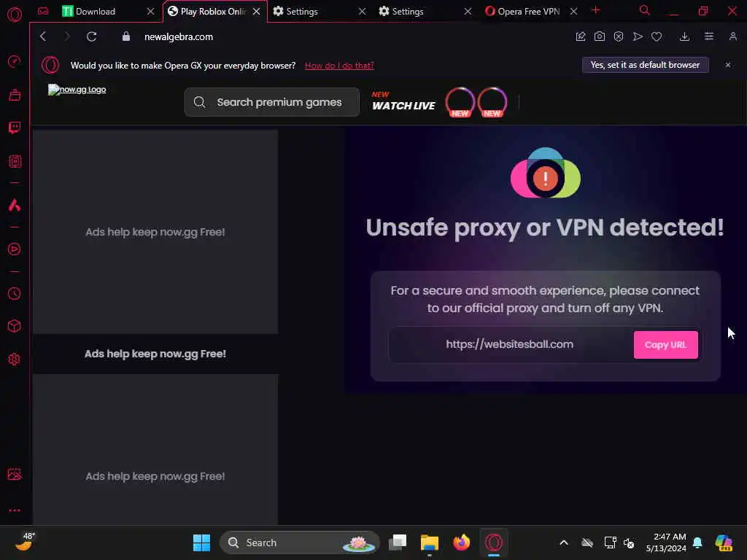Reload the current page
The image size is (747, 560).
[92, 36]
